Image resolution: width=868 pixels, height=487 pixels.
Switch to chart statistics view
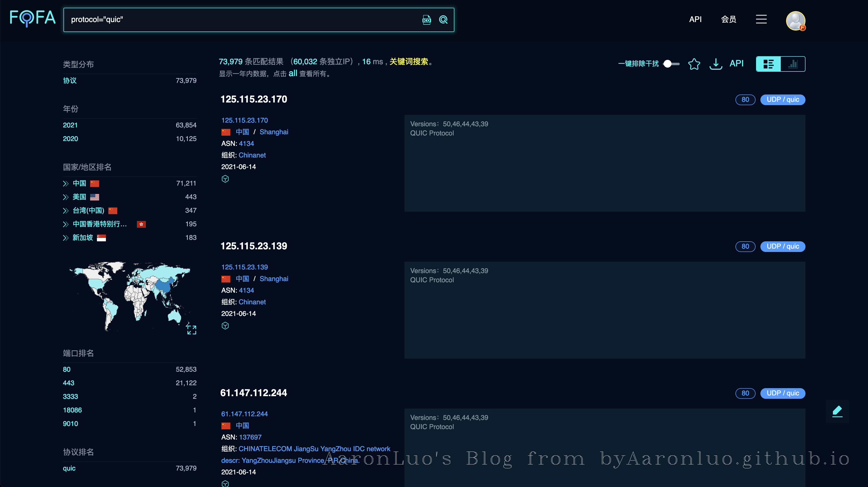(x=793, y=64)
